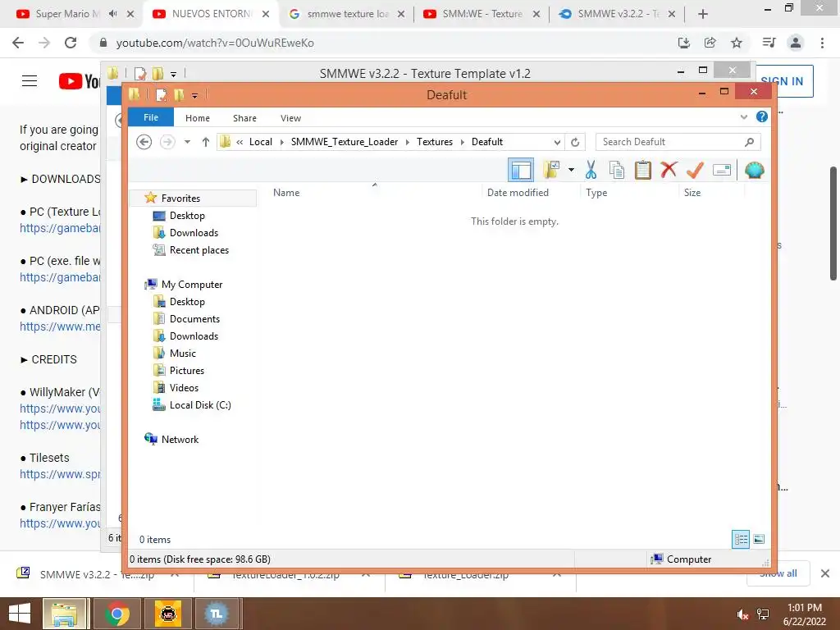Reload the Chrome page
The height and width of the screenshot is (630, 840).
pos(71,43)
